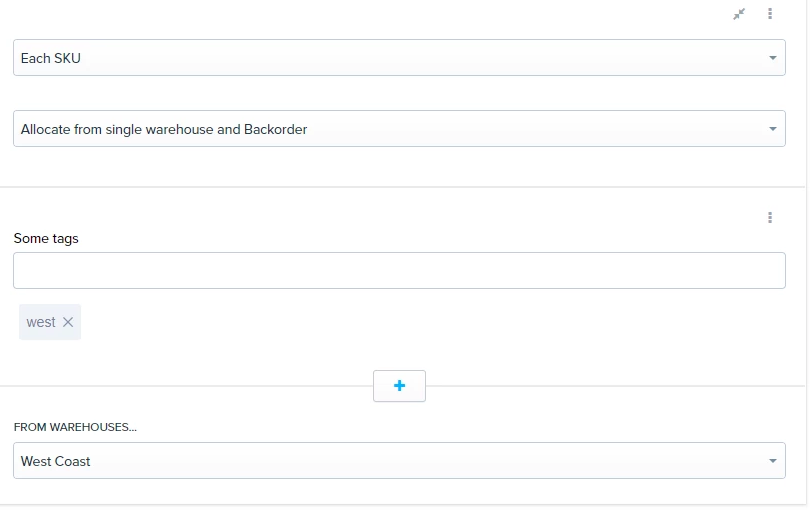Click the arrow on the Allocate from single warehouse dropdown

click(772, 129)
